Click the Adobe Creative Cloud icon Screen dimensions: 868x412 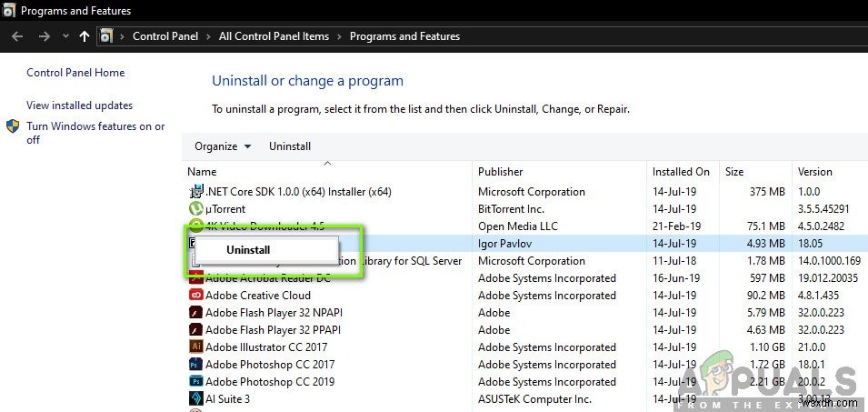click(195, 296)
